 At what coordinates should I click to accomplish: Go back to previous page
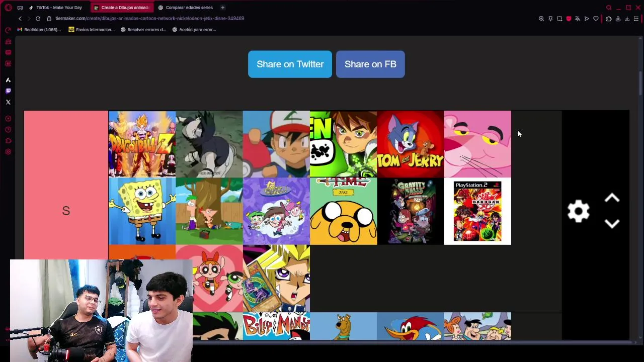20,19
